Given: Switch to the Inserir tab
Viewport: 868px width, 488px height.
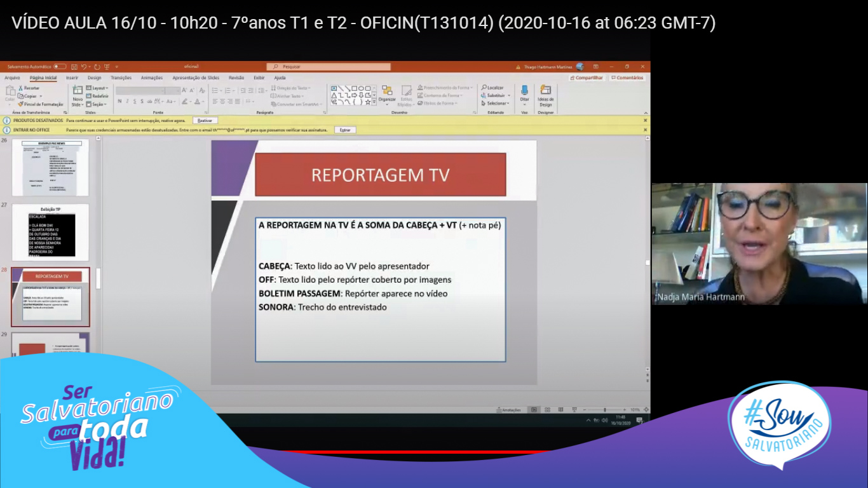Looking at the screenshot, I should pos(72,78).
